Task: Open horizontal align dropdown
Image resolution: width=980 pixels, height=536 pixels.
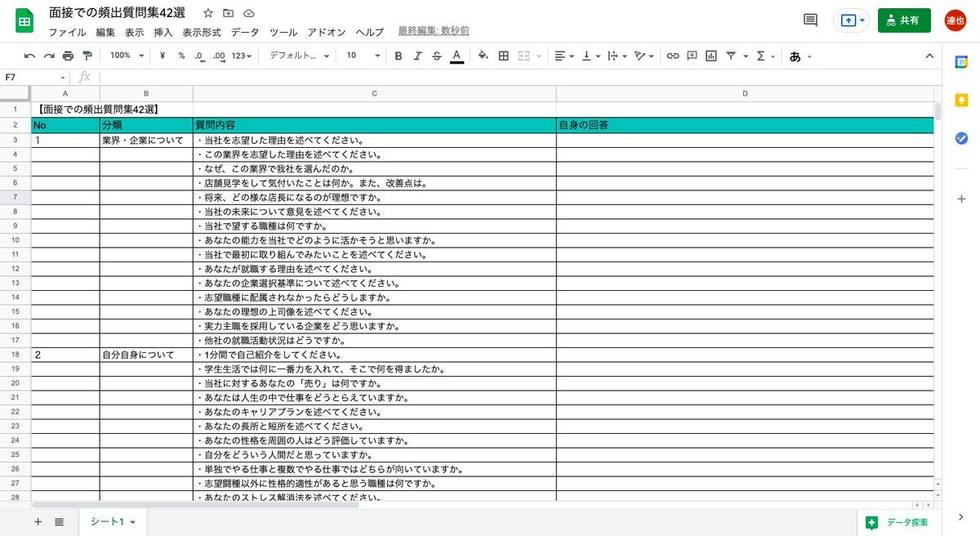Action: pos(563,56)
